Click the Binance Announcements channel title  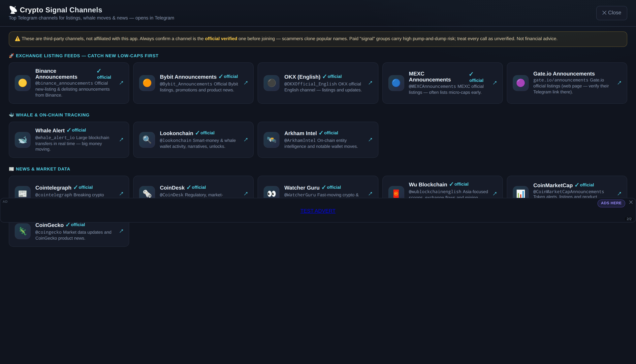[x=56, y=74]
